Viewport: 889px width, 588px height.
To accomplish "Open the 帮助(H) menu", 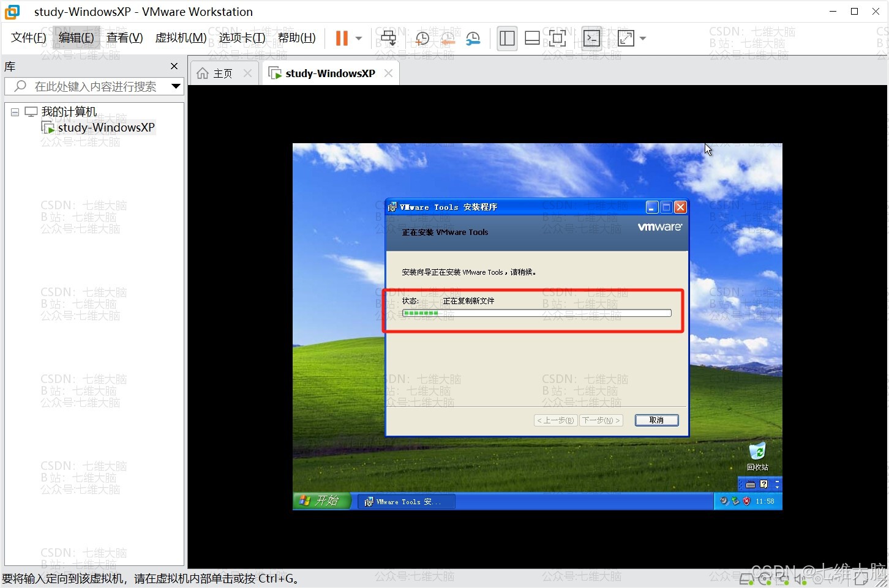I will point(297,38).
